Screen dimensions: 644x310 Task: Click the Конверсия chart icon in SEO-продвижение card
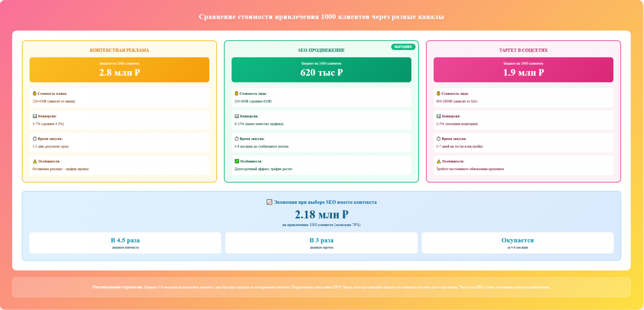[x=237, y=116]
